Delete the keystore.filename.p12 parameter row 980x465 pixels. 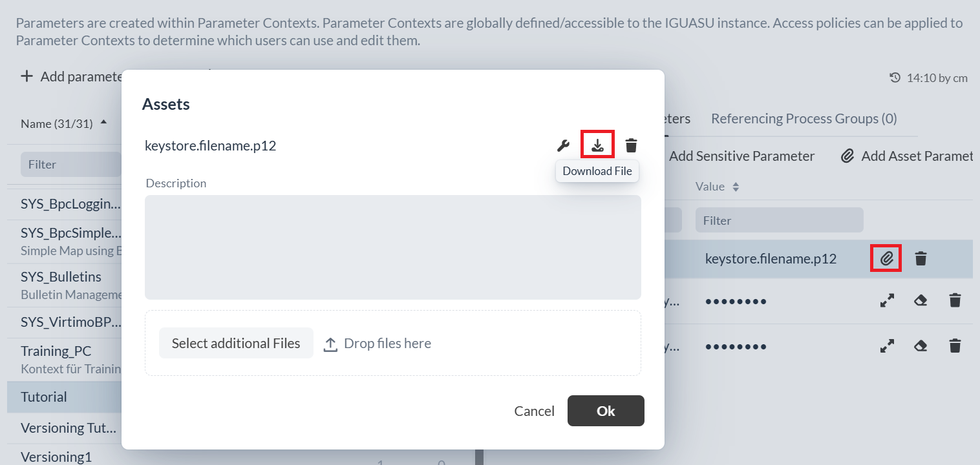[x=921, y=259]
